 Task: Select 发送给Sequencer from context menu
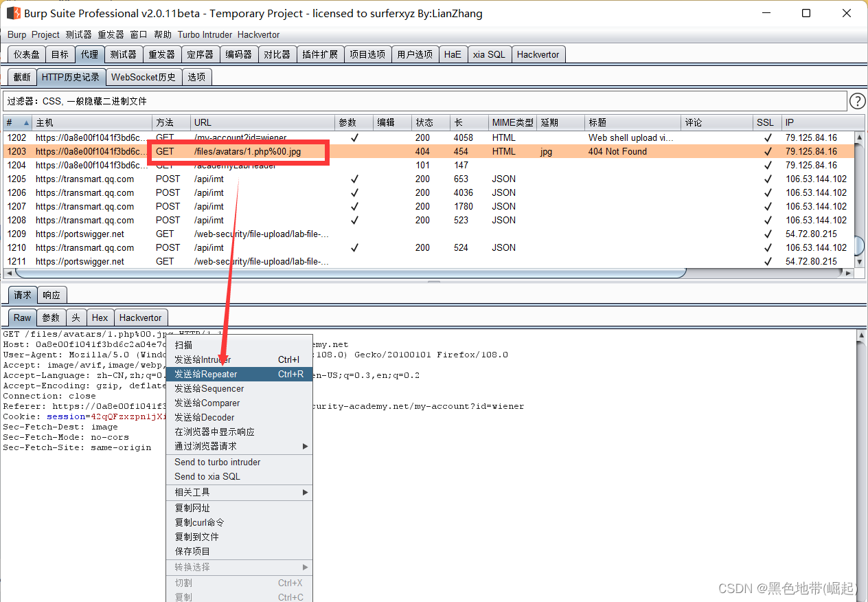coord(239,389)
